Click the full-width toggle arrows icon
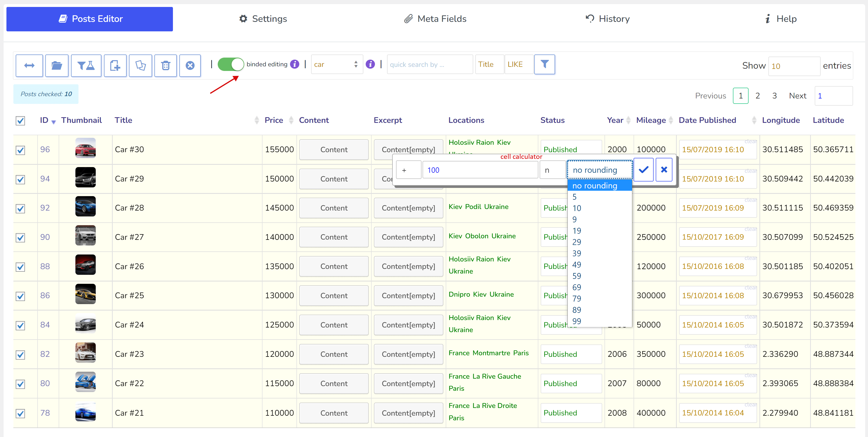 (x=29, y=65)
